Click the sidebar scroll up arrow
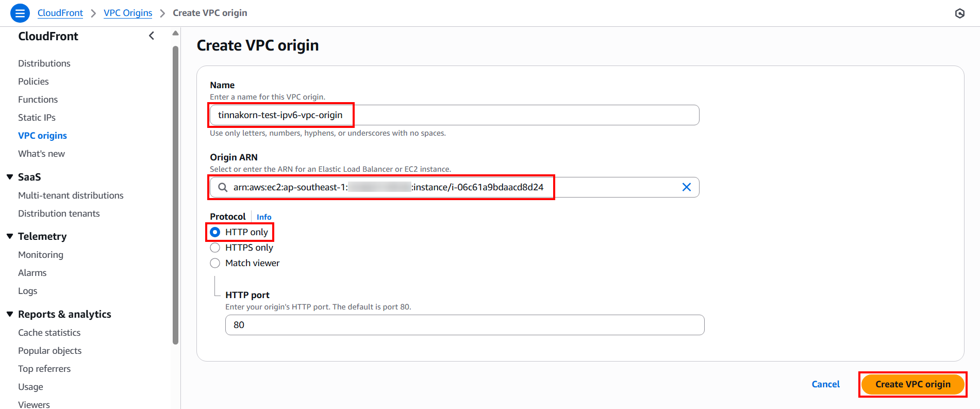Viewport: 980px width, 409px height. [175, 33]
